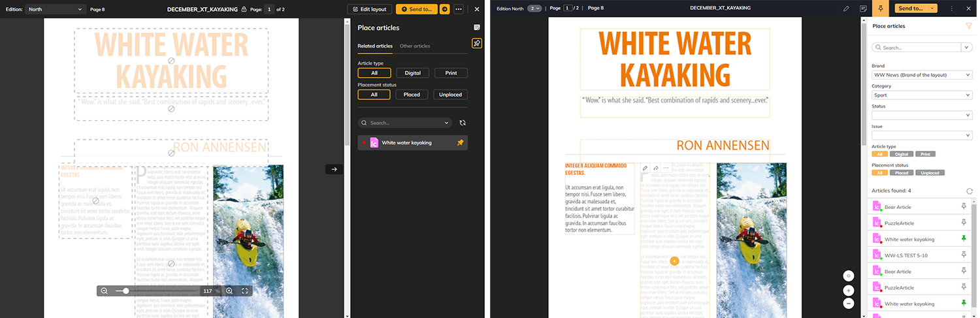Viewport: 980px width, 318px height.
Task: Select Digital article type in dark window
Action: pos(413,73)
